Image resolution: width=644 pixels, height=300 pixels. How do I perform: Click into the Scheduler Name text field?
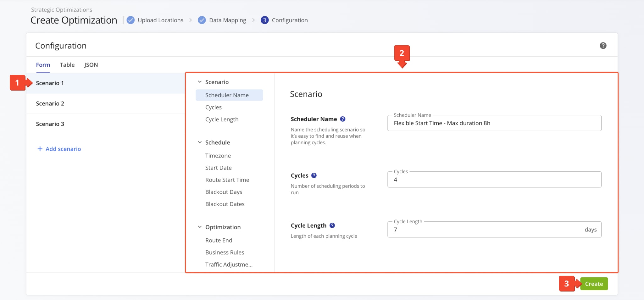tap(494, 123)
